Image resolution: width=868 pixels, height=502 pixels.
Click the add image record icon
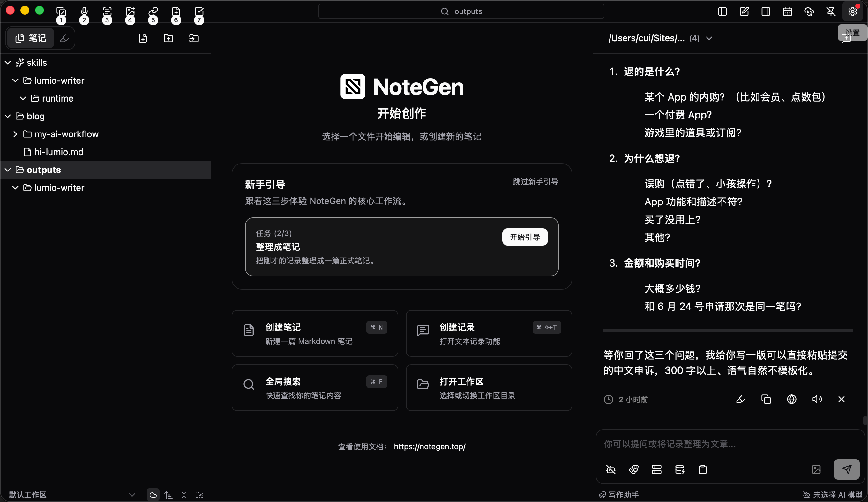point(130,11)
